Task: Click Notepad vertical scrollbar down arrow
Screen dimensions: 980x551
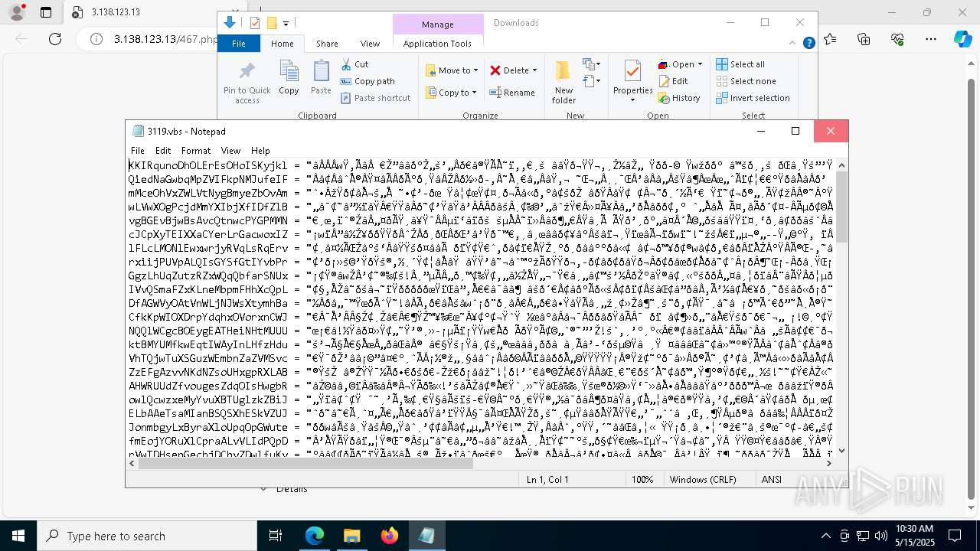Action: [841, 450]
